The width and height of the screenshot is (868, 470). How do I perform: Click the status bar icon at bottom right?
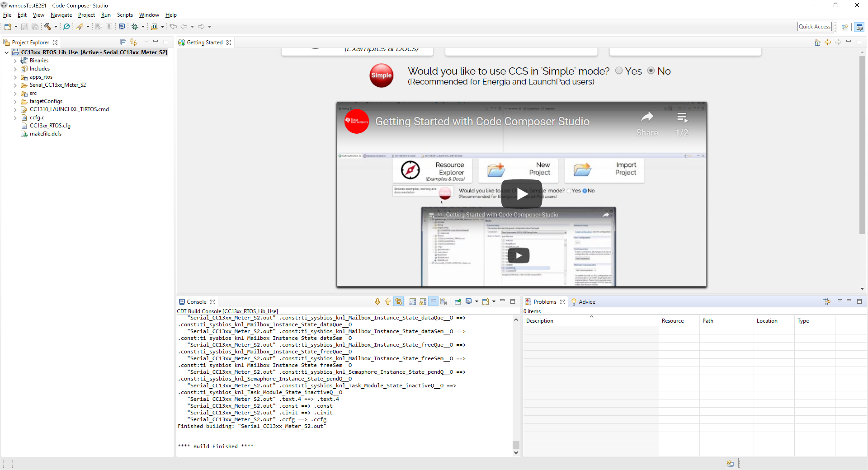tap(730, 464)
